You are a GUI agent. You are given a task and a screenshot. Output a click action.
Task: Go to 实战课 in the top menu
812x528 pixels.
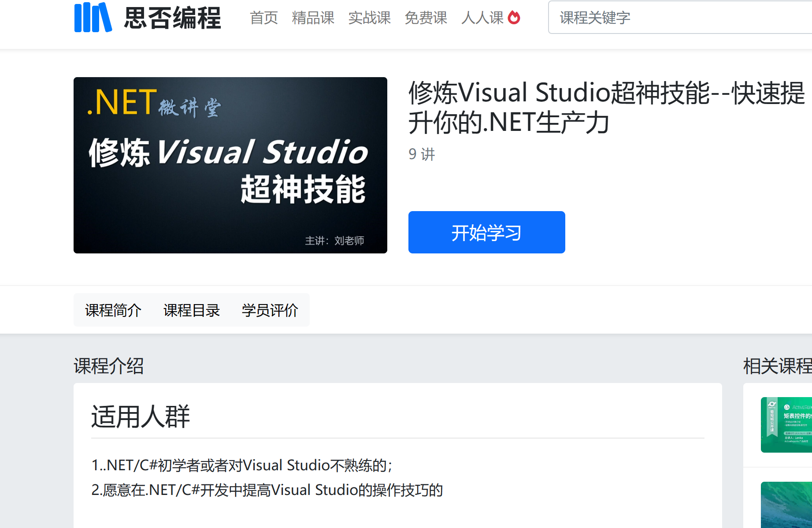(x=370, y=18)
